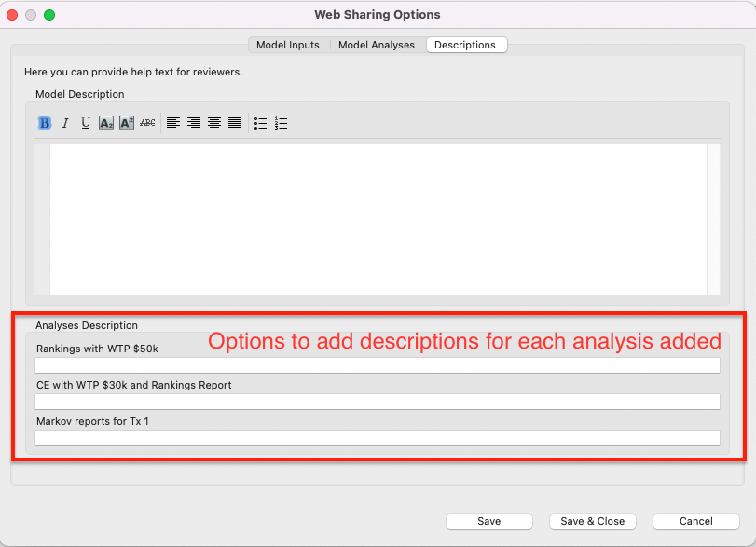Viewport: 756px width, 547px height.
Task: Apply superscript formatting
Action: [x=127, y=123]
